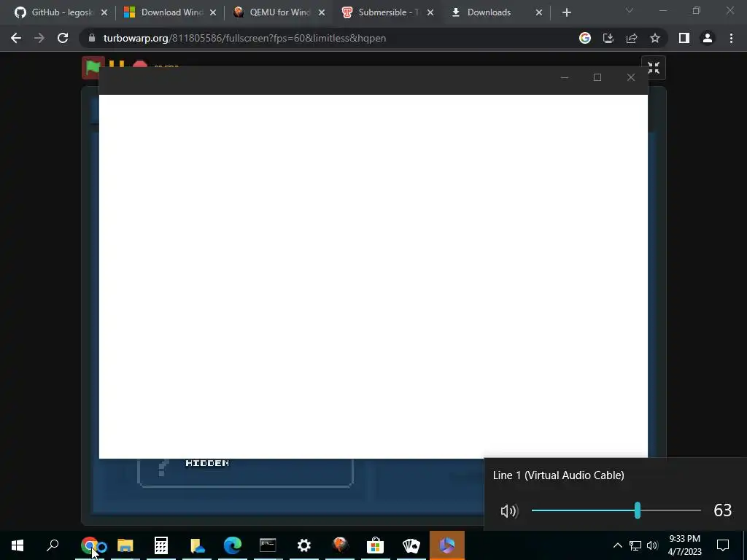Viewport: 747px width, 560px height.
Task: Open the Command Prompt taskbar icon
Action: 268,545
